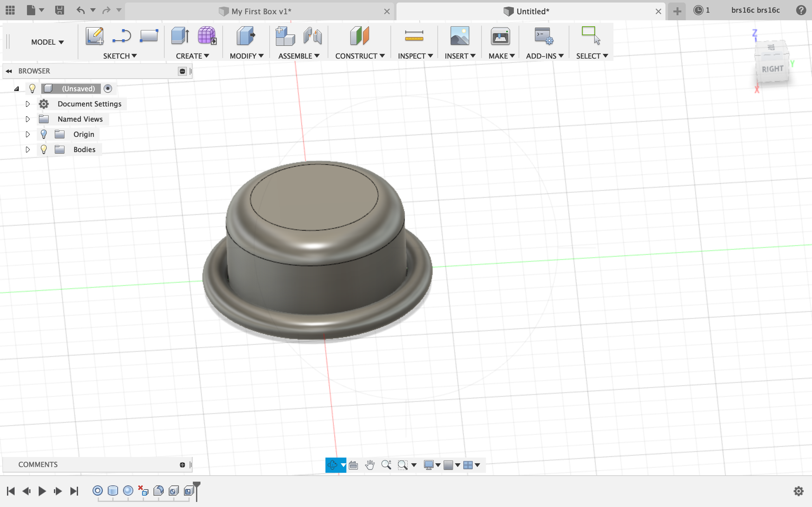Toggle Origin folder visibility lightbulb
The width and height of the screenshot is (812, 507).
pyautogui.click(x=44, y=134)
